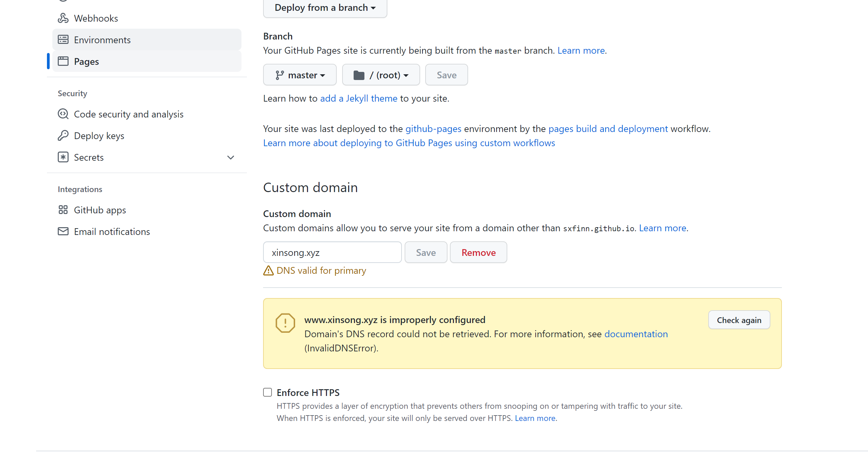Click the Webhooks icon in sidebar
The width and height of the screenshot is (868, 453).
63,18
